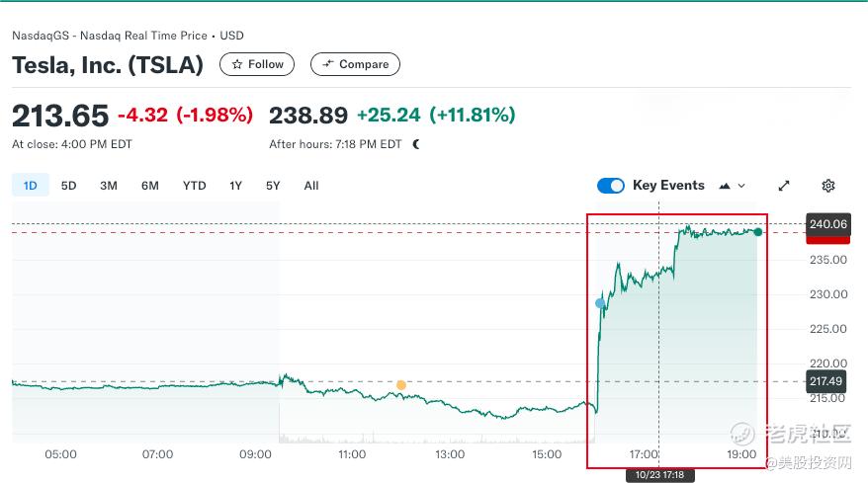The height and width of the screenshot is (483, 868).
Task: Click the blue event marker on chart
Action: tap(600, 303)
